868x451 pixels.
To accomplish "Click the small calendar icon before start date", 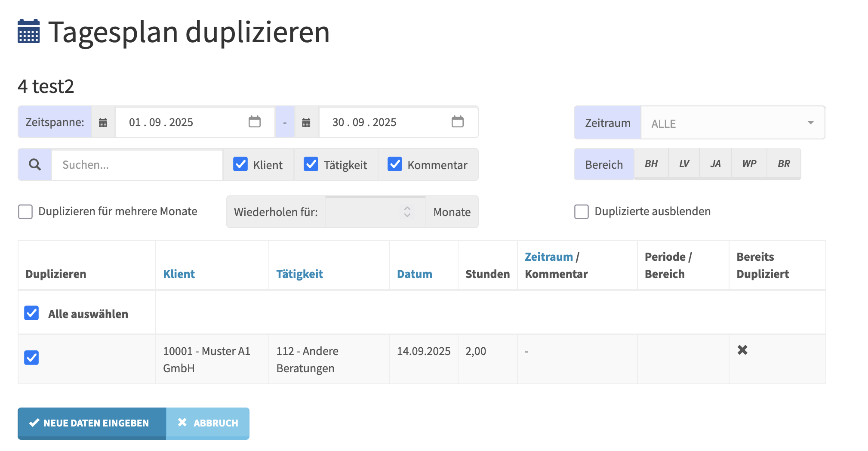I will 103,123.
